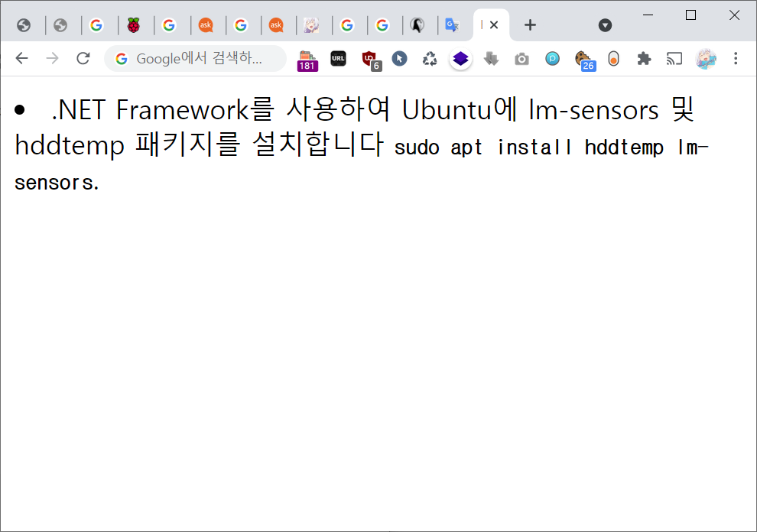Switch to the Google tab before Translate

click(x=382, y=25)
